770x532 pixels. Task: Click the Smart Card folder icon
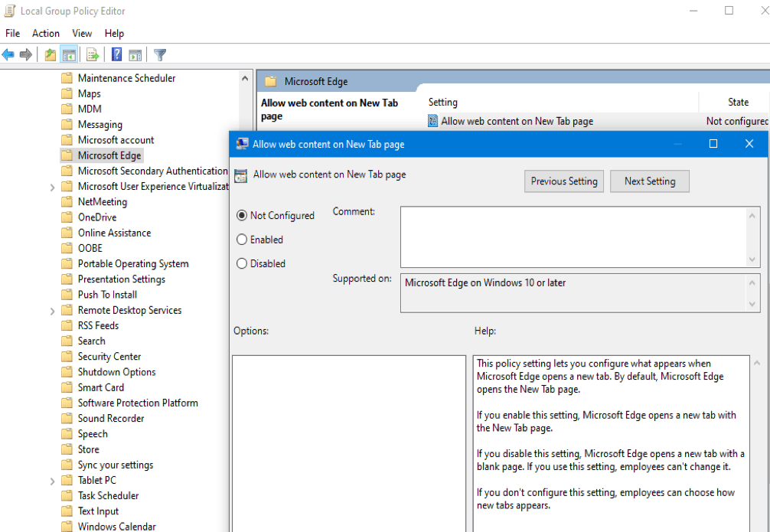point(67,387)
